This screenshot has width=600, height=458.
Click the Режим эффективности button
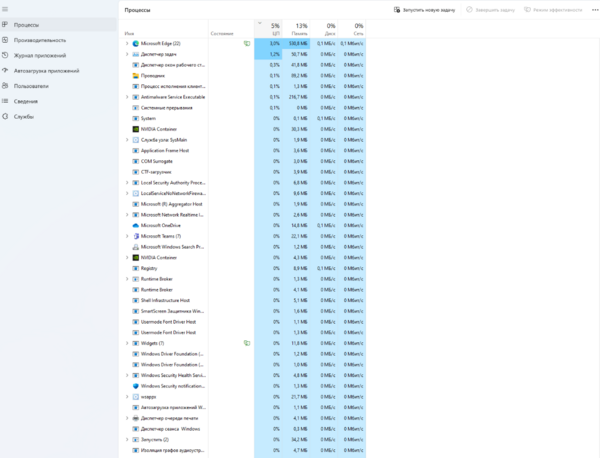pos(553,10)
